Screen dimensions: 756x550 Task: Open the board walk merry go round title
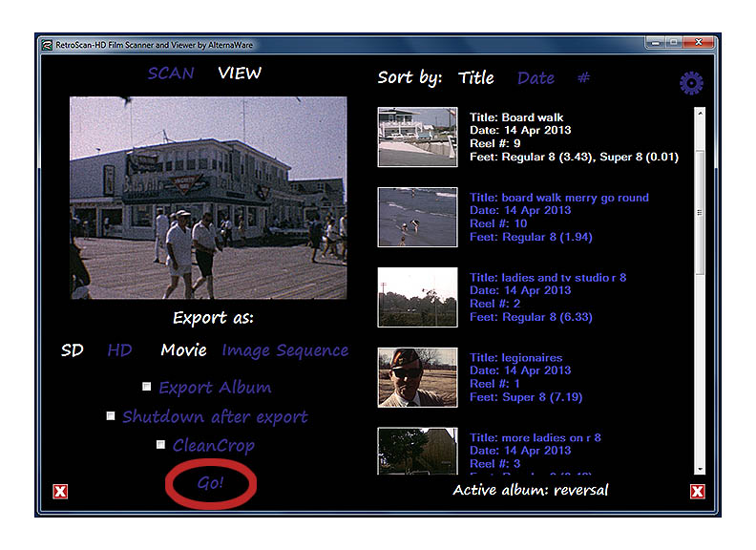(x=559, y=198)
